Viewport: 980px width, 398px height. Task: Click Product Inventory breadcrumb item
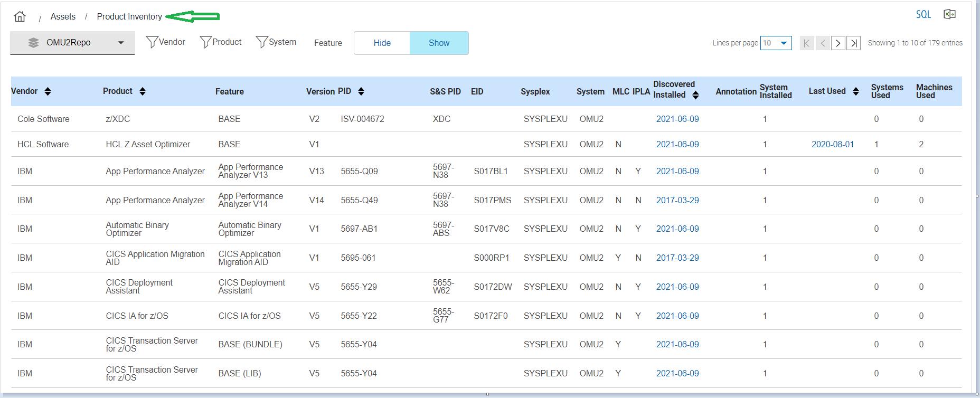[129, 17]
